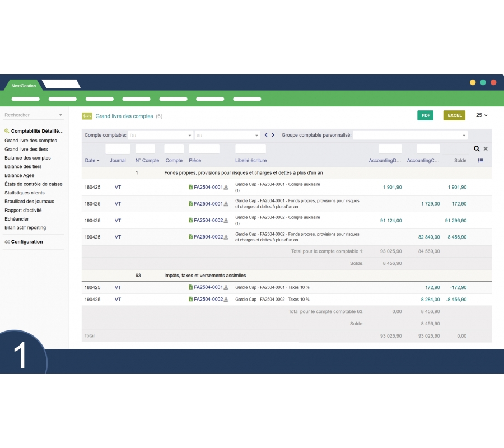Clear filters with the X icon

pyautogui.click(x=486, y=149)
